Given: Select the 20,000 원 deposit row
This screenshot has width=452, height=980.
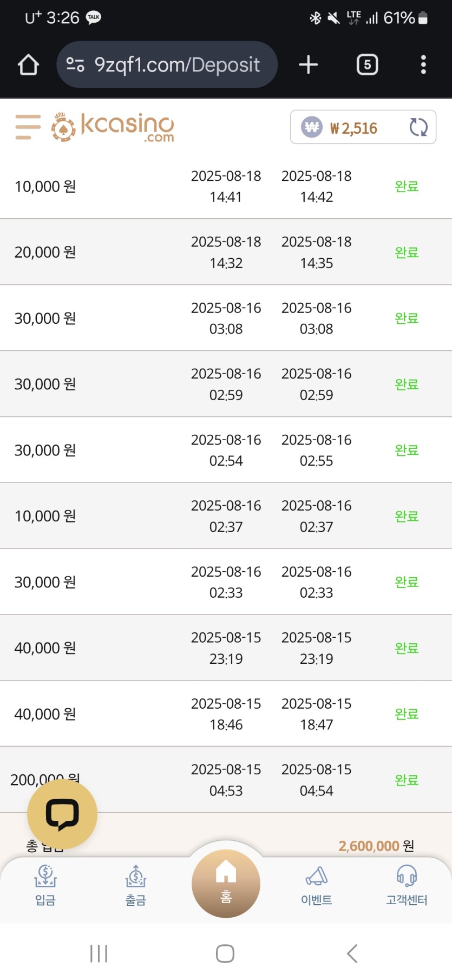Looking at the screenshot, I should pyautogui.click(x=226, y=252).
